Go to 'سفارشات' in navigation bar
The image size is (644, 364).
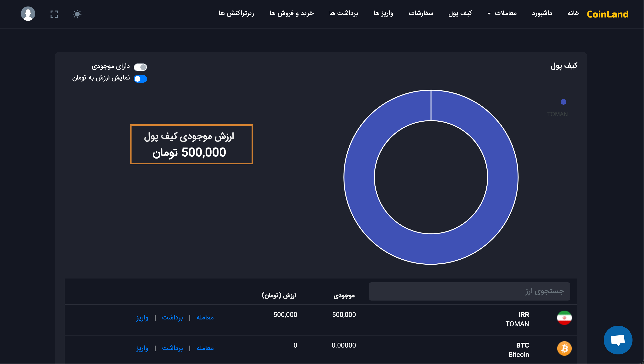(421, 13)
